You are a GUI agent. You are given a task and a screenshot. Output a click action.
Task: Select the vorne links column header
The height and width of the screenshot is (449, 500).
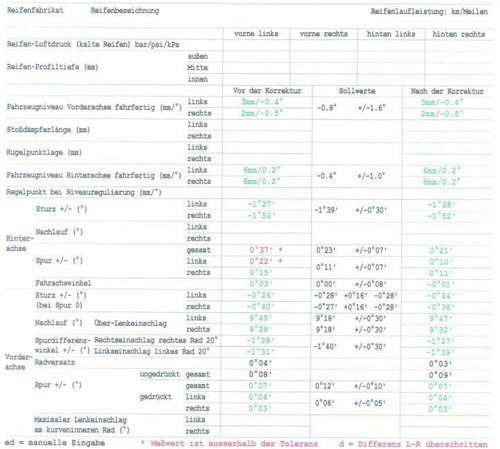(x=256, y=34)
